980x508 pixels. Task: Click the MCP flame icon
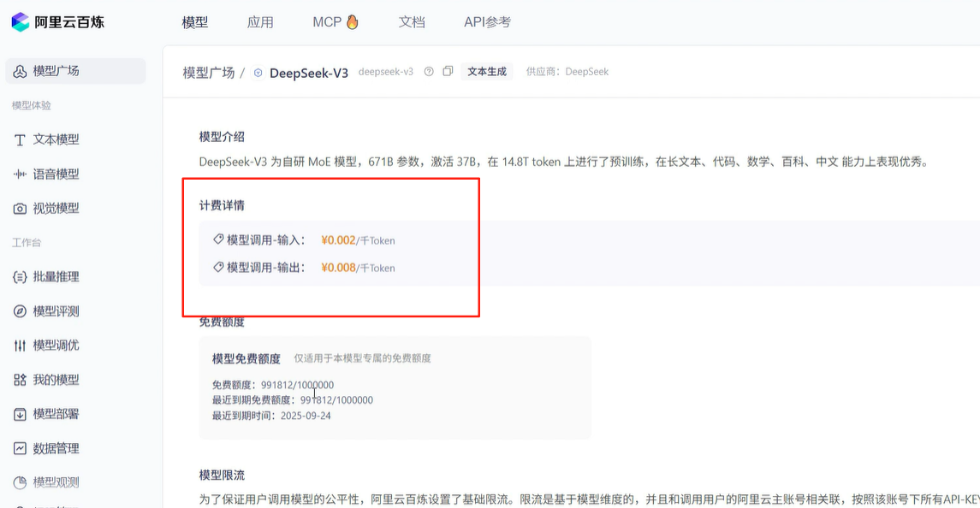tap(353, 22)
